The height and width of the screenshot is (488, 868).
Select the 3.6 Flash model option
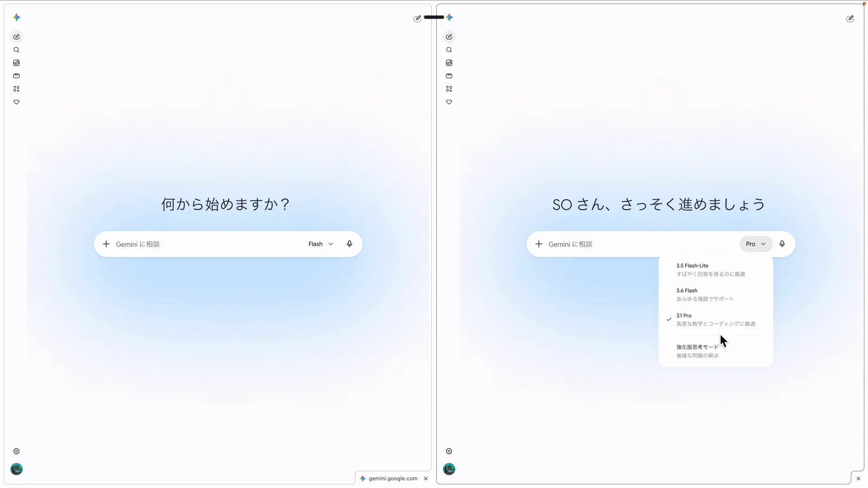(716, 295)
